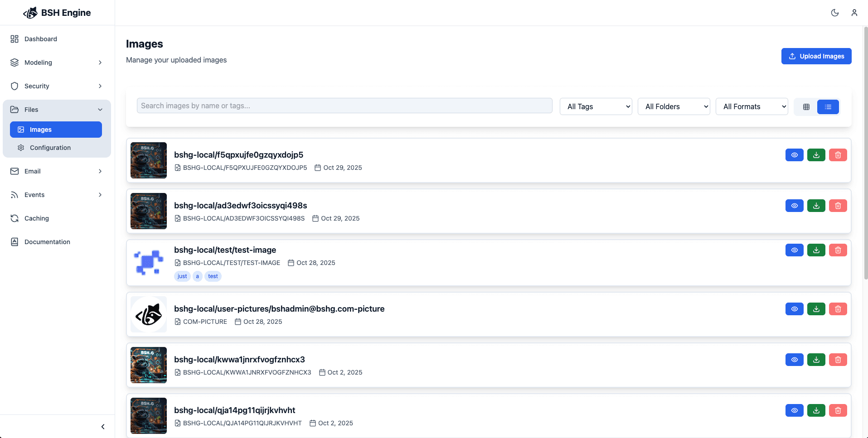Select the Documentation icon in sidebar
The height and width of the screenshot is (438, 868).
tap(15, 241)
